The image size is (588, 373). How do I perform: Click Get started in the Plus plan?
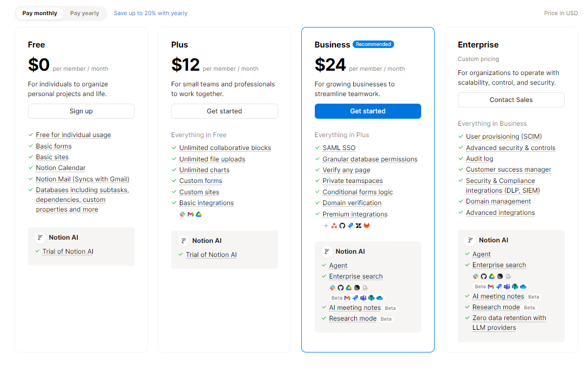(x=224, y=111)
